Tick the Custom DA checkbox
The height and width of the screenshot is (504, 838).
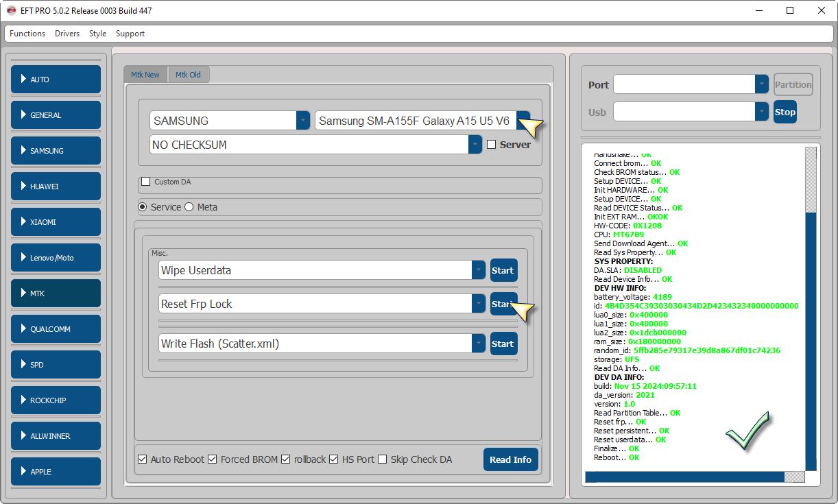coord(145,182)
